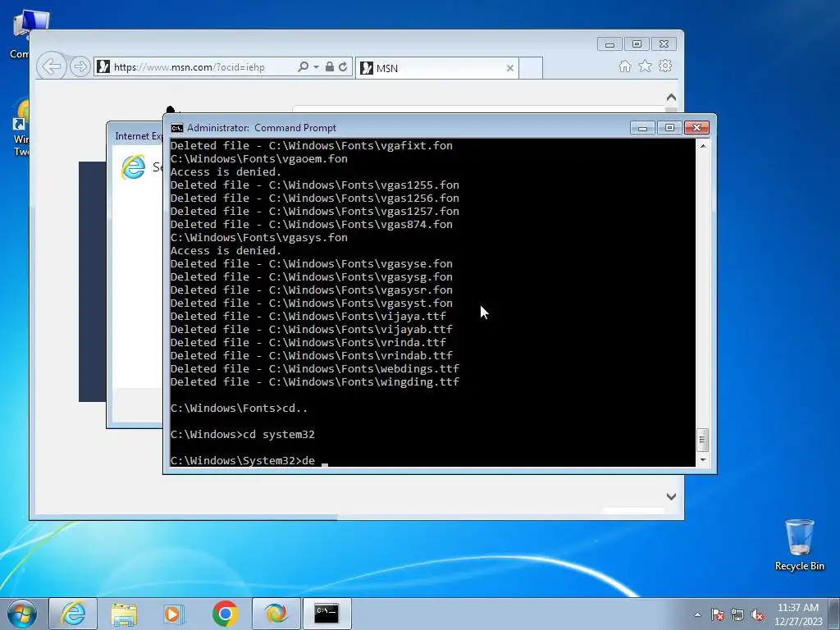Screen dimensions: 840x630
Task: Click the 'C:\Windows\Fonts\vgaoem.fon' line
Action: click(x=258, y=158)
